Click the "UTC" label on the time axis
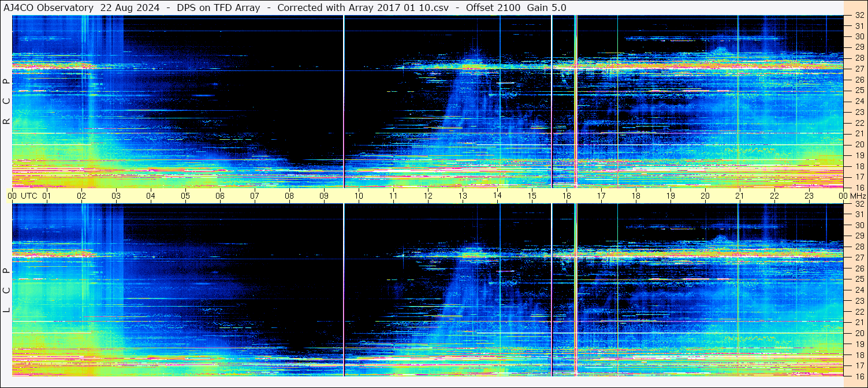Image resolution: width=868 pixels, height=388 pixels. [29, 196]
